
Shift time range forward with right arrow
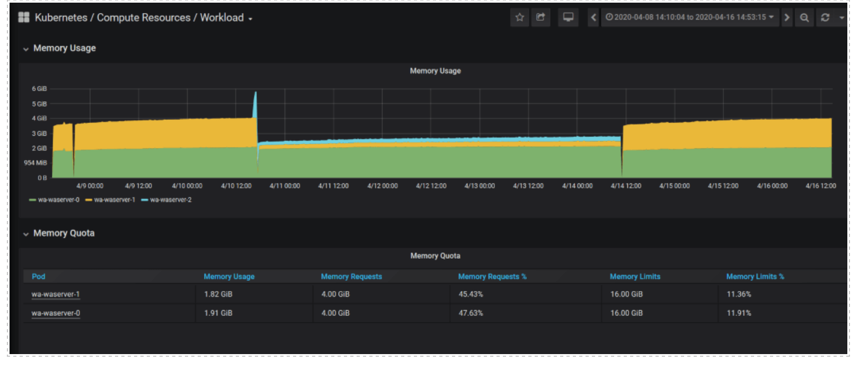click(x=787, y=17)
